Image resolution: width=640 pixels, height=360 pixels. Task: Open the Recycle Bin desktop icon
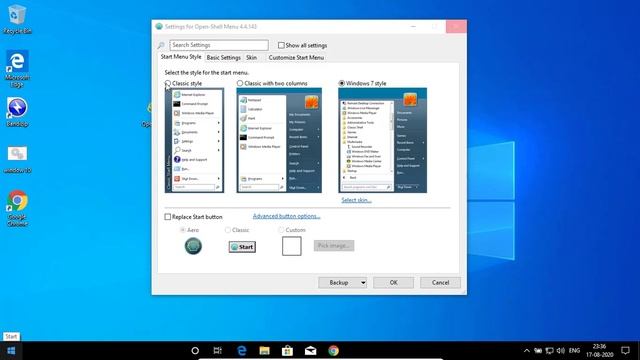tap(17, 19)
